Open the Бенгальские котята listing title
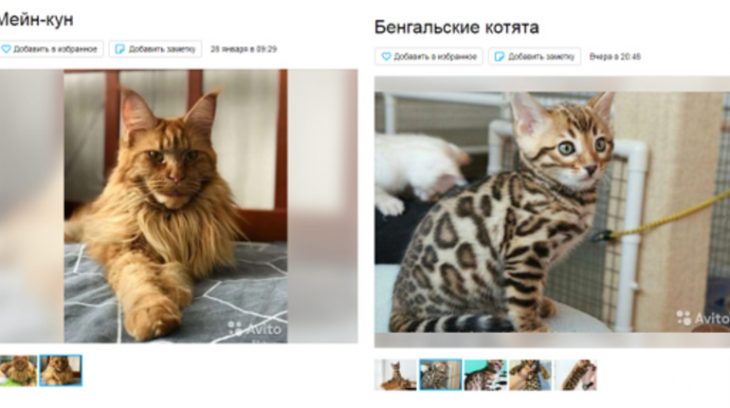Screen dimensions: 730x408 (x=457, y=27)
